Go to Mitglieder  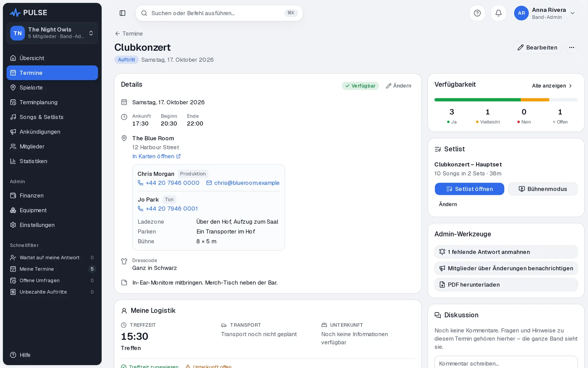point(52,146)
